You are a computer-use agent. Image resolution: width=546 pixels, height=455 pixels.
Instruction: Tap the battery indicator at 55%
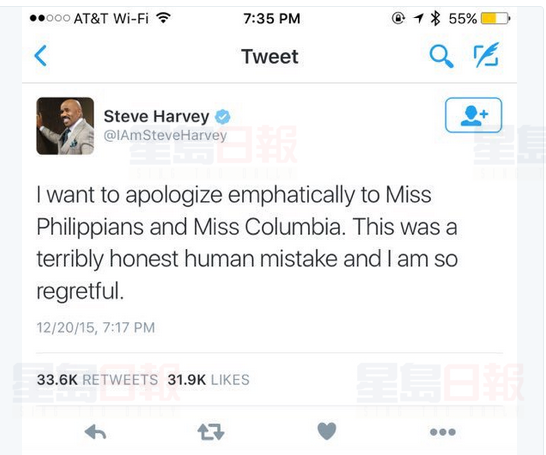(x=479, y=18)
